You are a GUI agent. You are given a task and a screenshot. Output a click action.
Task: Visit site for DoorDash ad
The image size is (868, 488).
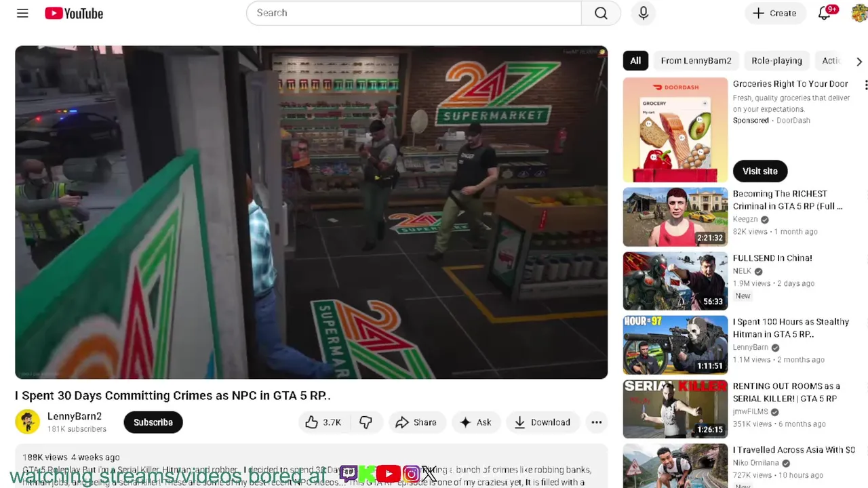759,171
